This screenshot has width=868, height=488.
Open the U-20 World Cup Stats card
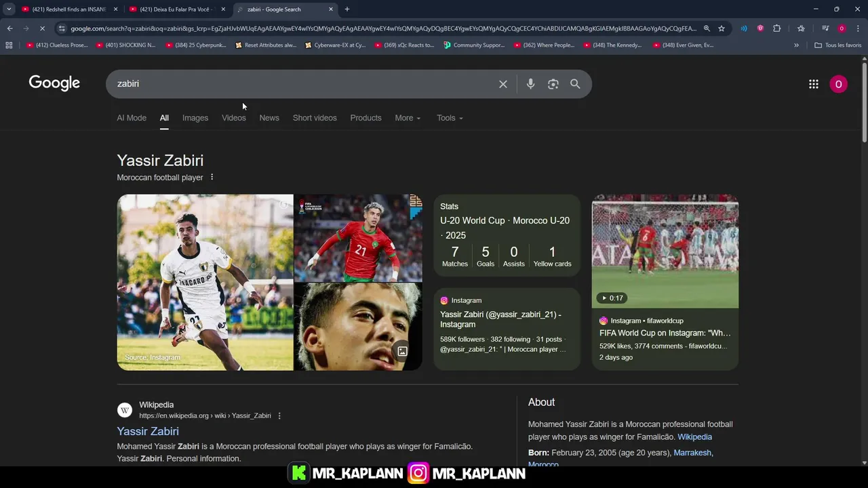507,235
